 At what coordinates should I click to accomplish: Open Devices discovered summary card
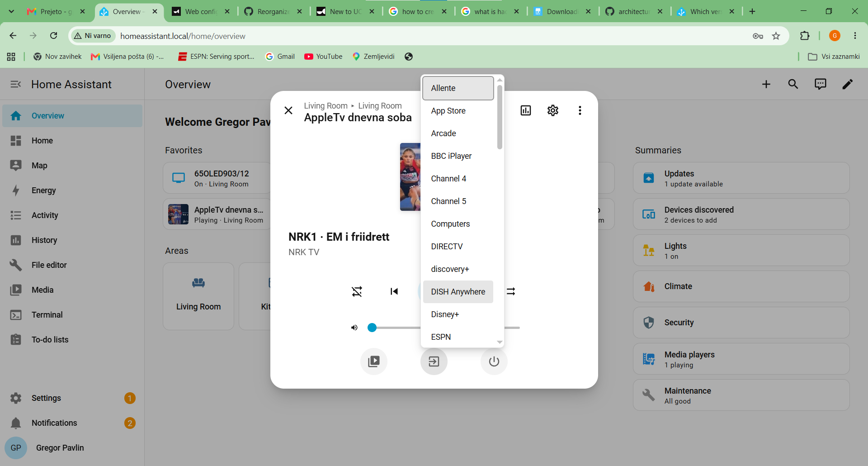pos(741,214)
